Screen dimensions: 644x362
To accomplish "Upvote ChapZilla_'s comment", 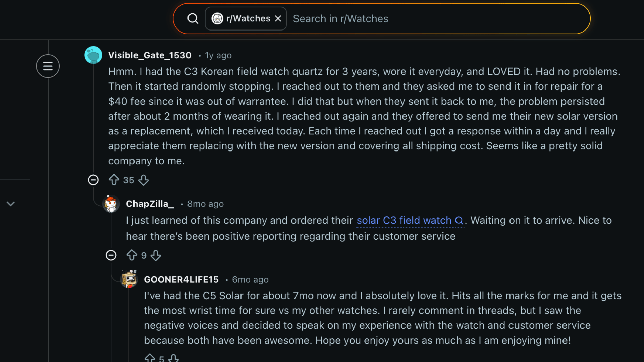I will pyautogui.click(x=132, y=255).
